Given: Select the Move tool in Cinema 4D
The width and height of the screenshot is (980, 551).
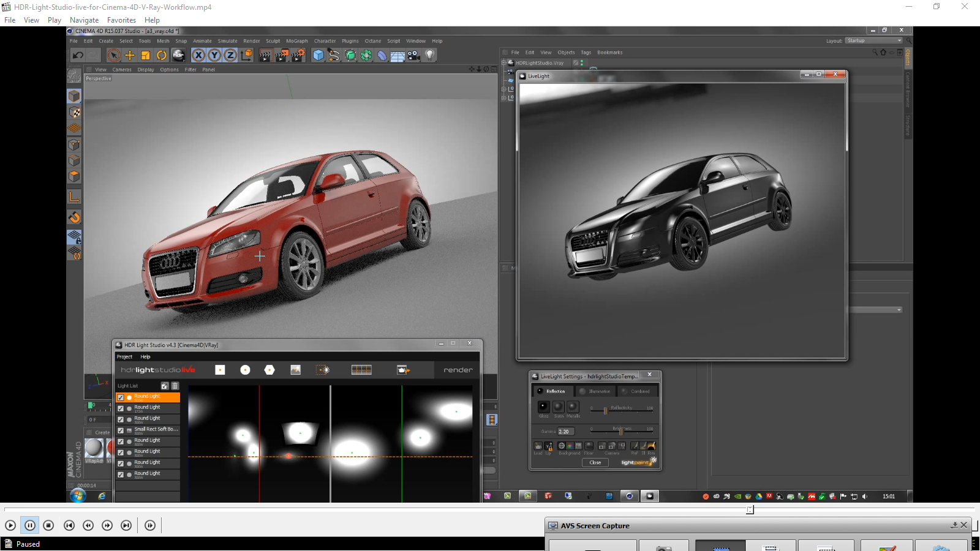Looking at the screenshot, I should [130, 55].
